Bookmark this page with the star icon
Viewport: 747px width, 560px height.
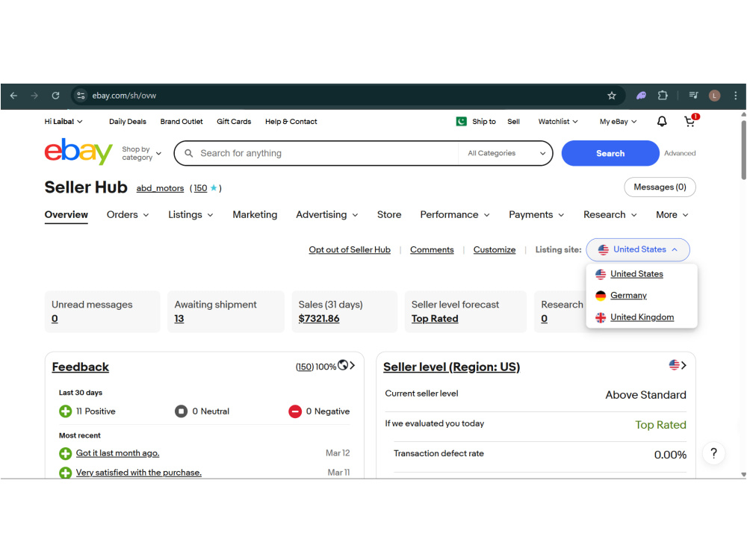coord(612,96)
